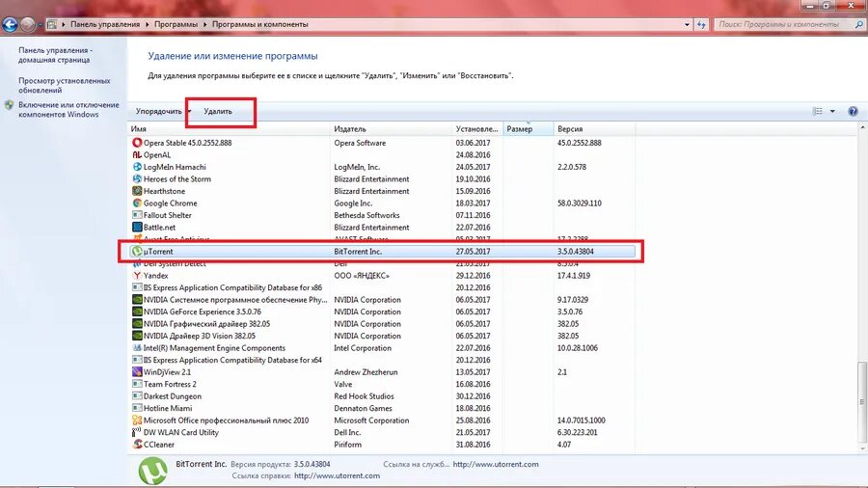Click the scrollbar up arrow
Viewport: 868px width, 488px height.
(x=862, y=127)
